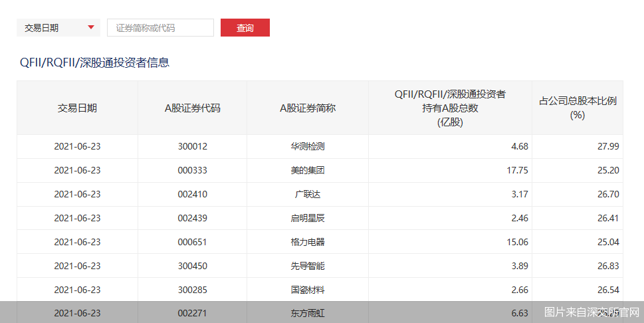Click the date in the 广联达 row
This screenshot has height=323, width=644.
pos(77,194)
